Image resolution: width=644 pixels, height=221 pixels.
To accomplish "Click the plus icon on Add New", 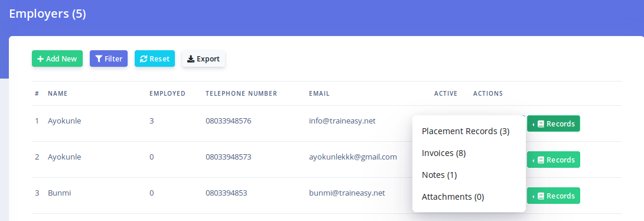I will coord(40,58).
